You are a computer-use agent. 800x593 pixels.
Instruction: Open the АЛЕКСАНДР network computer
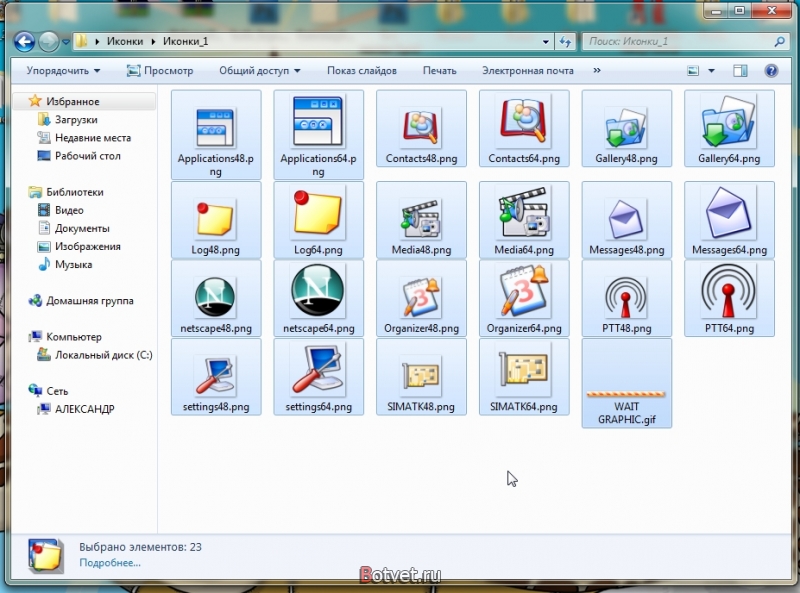click(85, 409)
